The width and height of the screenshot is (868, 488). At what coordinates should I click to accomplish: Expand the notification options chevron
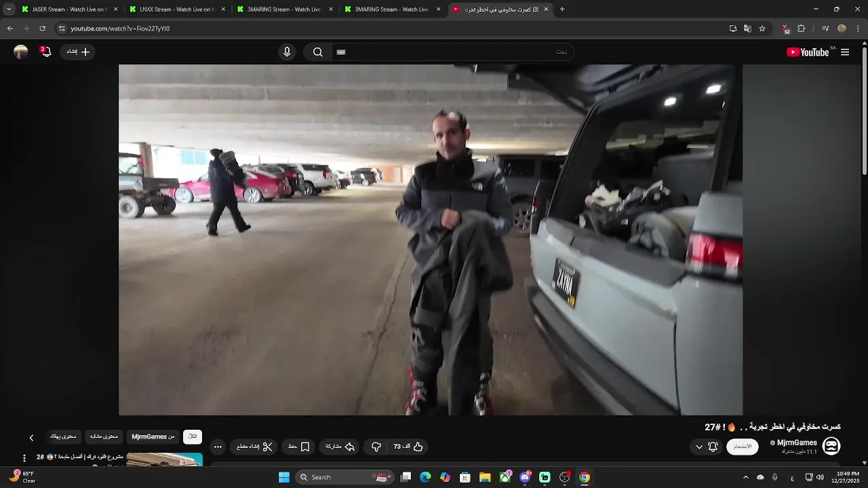(x=698, y=447)
